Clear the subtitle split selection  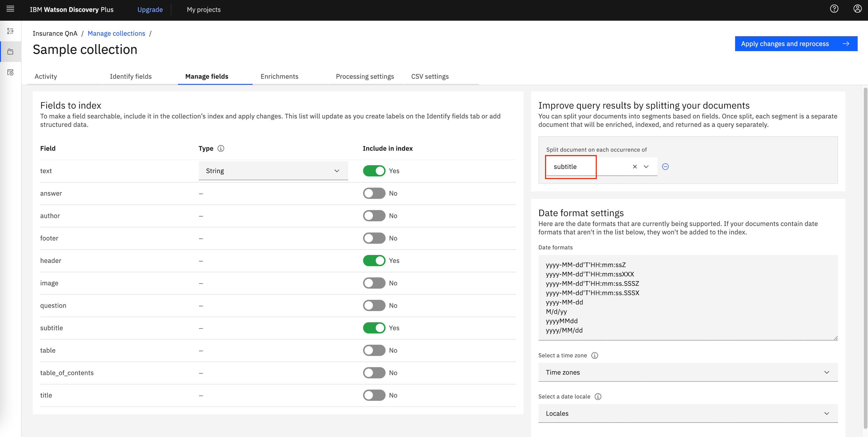pos(635,167)
